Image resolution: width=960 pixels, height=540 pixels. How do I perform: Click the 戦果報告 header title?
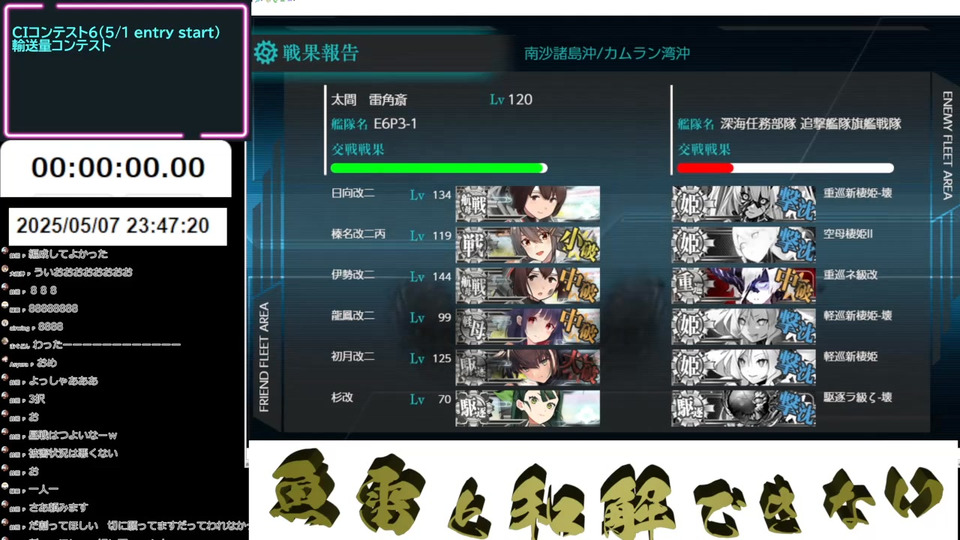point(320,53)
